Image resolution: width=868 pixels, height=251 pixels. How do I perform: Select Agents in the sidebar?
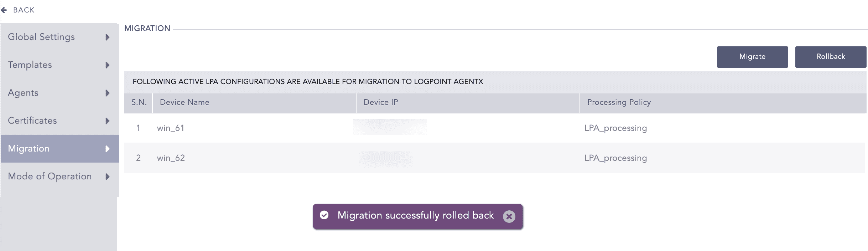pos(23,93)
